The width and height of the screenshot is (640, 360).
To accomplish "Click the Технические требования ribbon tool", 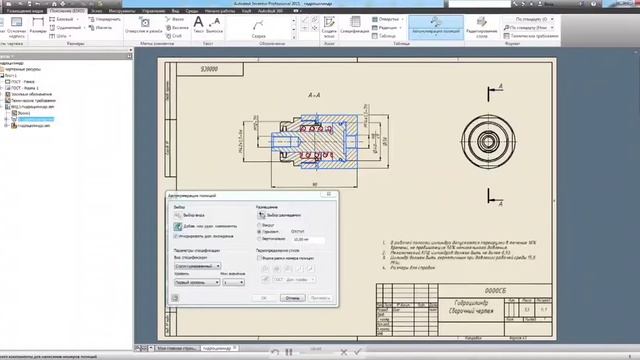I will 531,36.
